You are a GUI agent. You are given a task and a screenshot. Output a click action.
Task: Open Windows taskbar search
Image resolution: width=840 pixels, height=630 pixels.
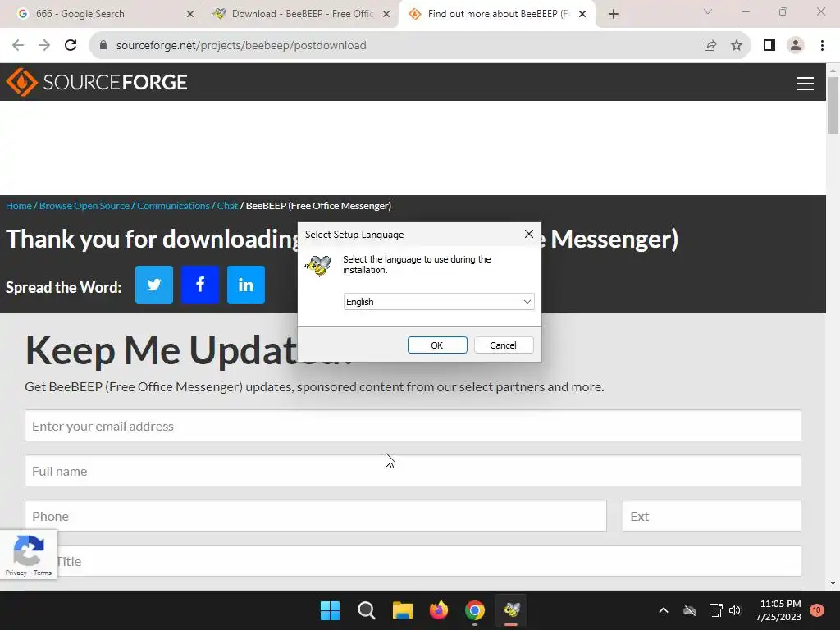(367, 610)
